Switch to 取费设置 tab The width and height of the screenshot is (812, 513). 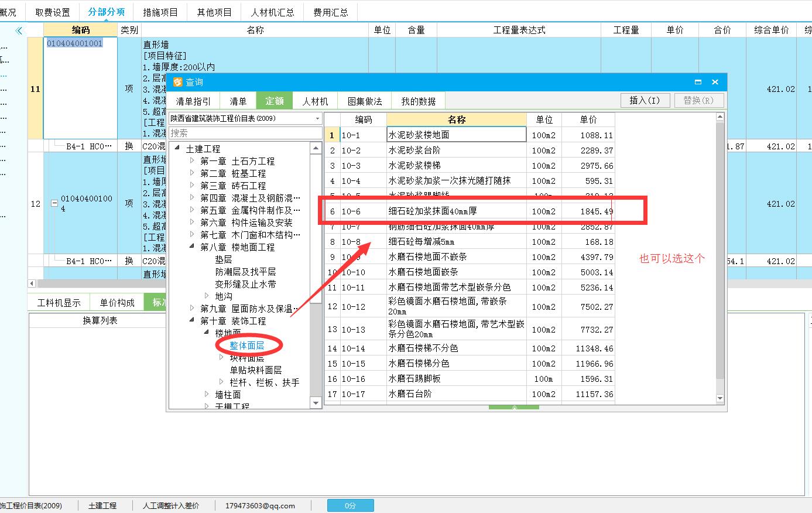[53, 12]
